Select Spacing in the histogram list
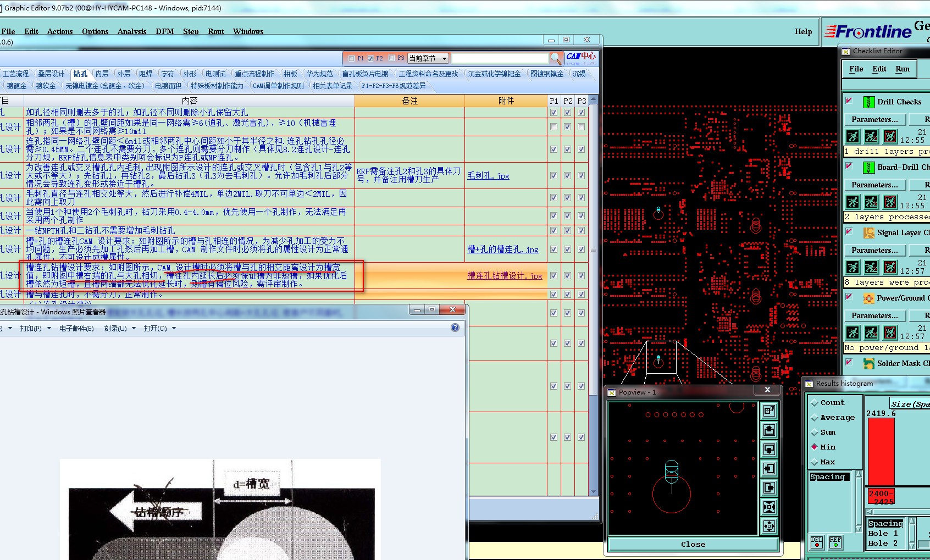The image size is (930, 560). click(829, 477)
